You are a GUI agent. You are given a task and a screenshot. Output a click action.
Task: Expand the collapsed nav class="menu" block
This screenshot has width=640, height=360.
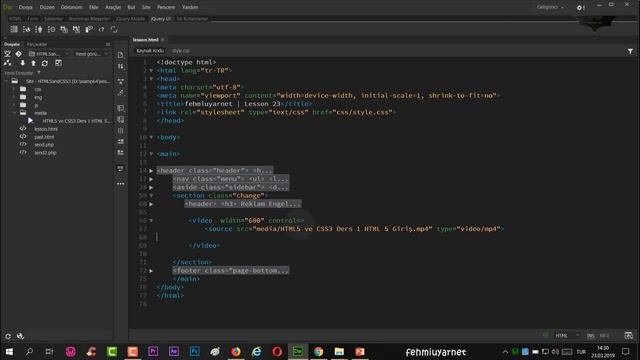point(151,179)
